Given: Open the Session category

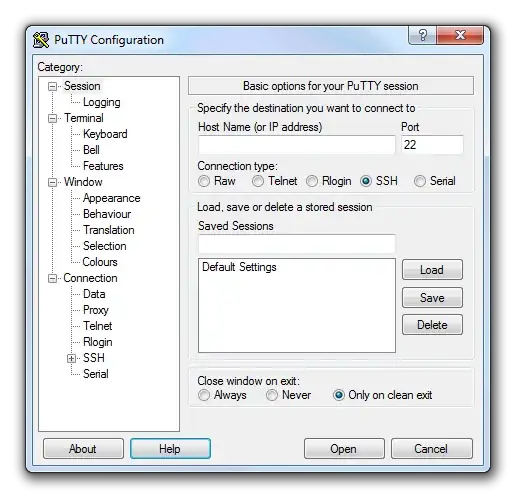Looking at the screenshot, I should tap(82, 86).
